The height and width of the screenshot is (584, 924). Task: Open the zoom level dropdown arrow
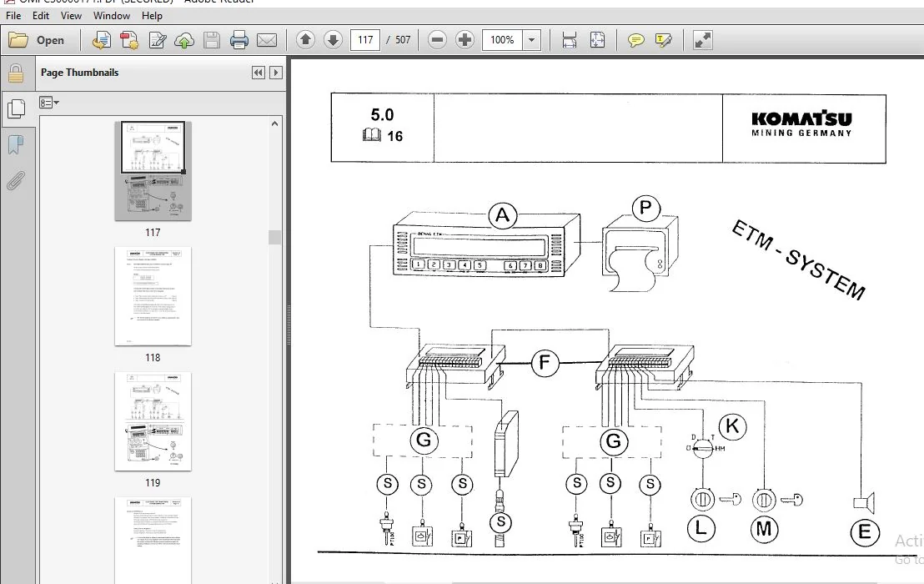531,40
